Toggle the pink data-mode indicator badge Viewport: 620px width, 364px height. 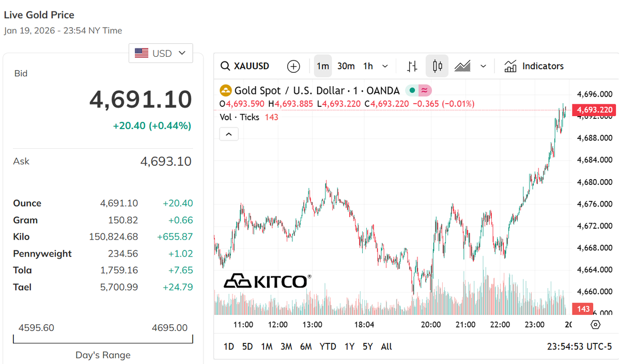(424, 91)
